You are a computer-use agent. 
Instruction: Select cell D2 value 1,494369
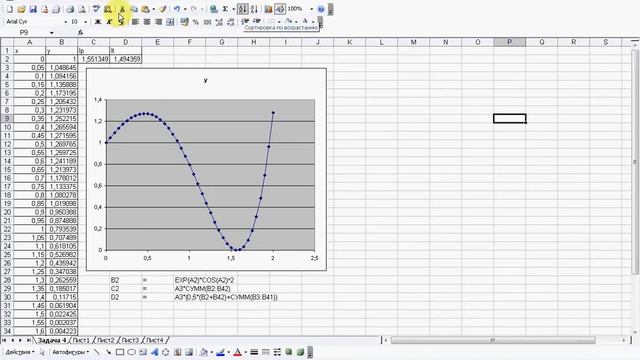click(x=125, y=59)
